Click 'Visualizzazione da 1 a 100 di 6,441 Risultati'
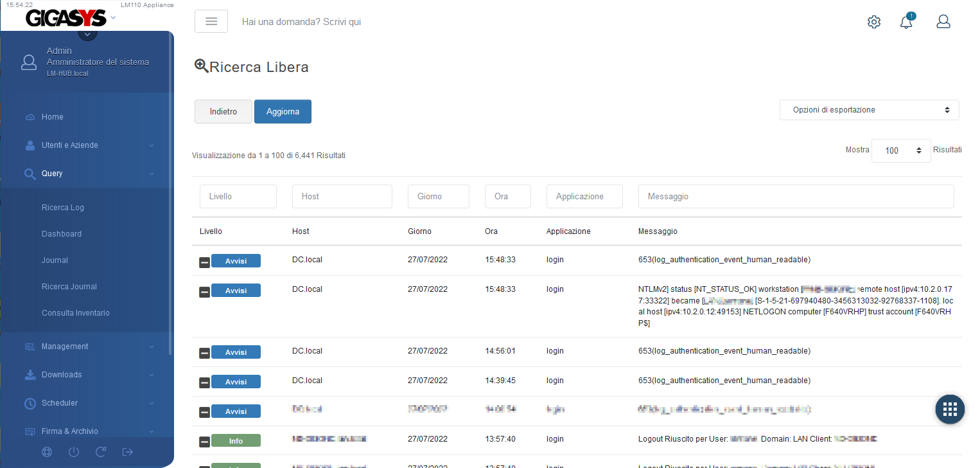This screenshot has height=468, width=980. pos(268,156)
